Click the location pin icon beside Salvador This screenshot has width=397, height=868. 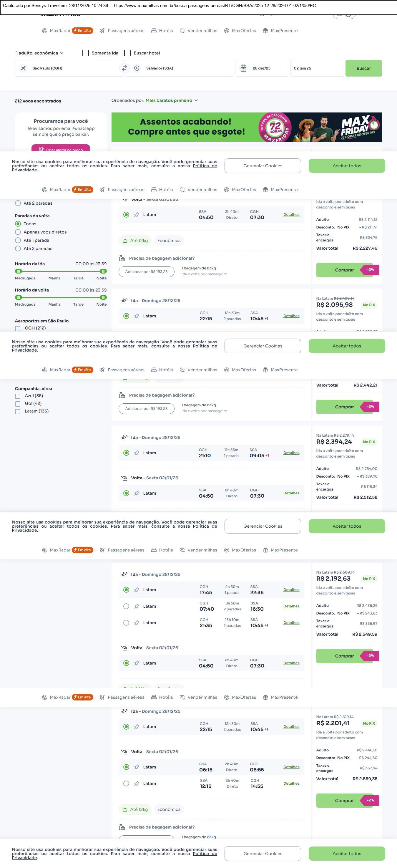pyautogui.click(x=137, y=68)
